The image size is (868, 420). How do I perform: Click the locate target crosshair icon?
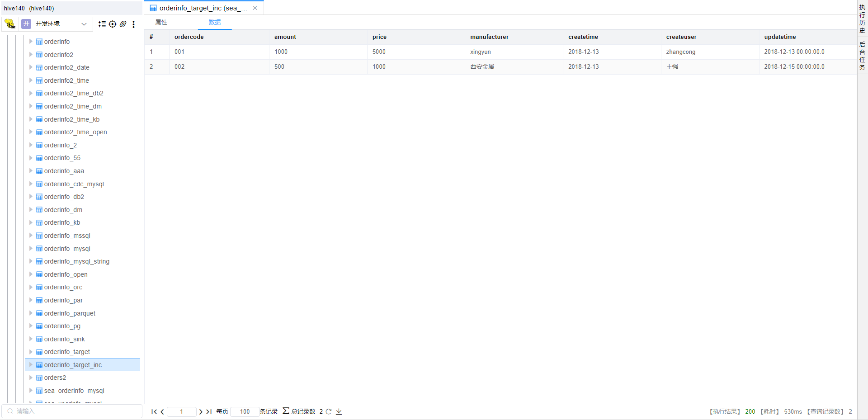(x=113, y=24)
